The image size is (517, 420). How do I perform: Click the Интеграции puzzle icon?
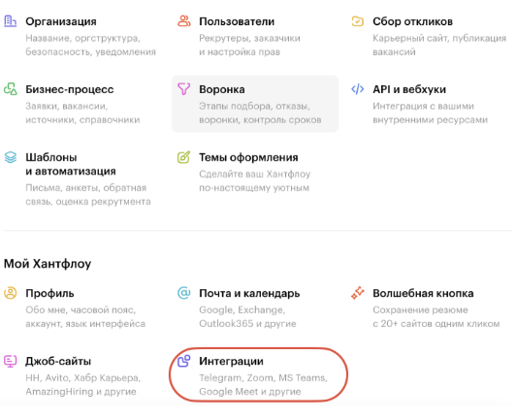[x=184, y=361]
